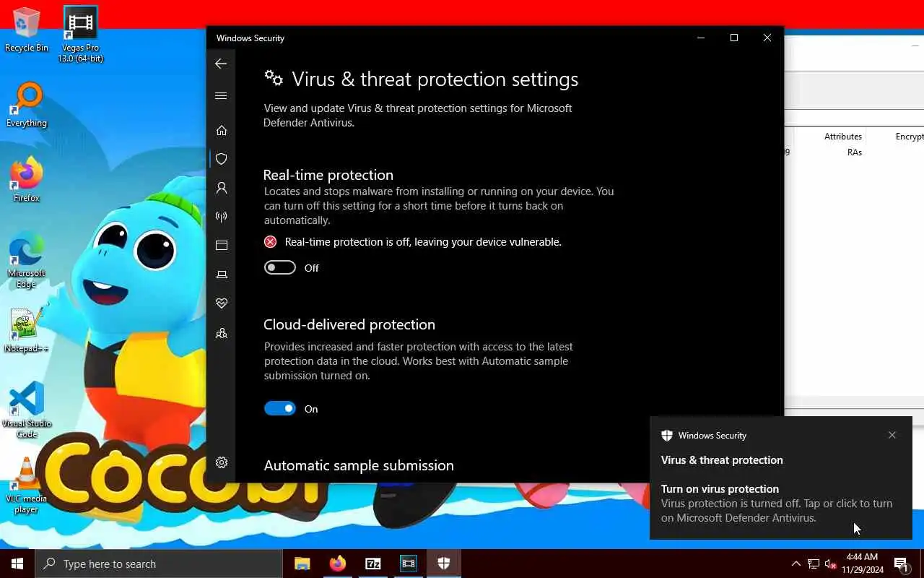The image size is (924, 578).
Task: Open the Microsoft Edge desktop shortcut
Action: click(x=27, y=261)
